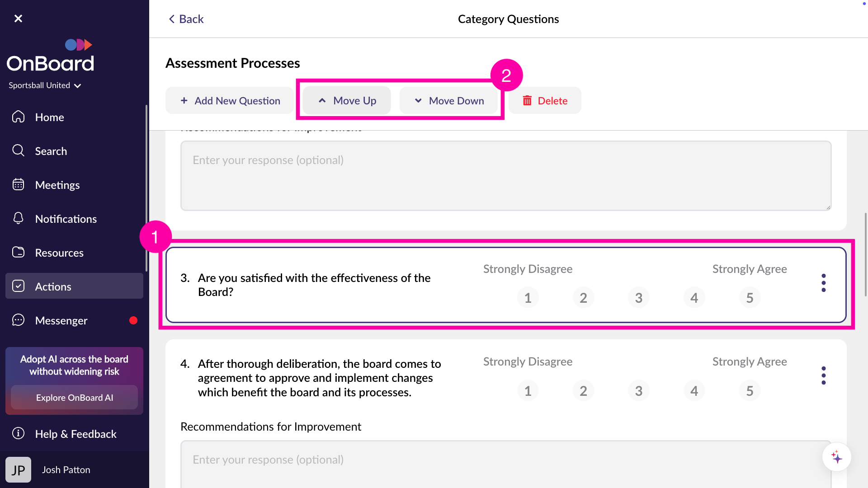Select rating 3 for question 4
This screenshot has width=868, height=488.
(x=638, y=390)
